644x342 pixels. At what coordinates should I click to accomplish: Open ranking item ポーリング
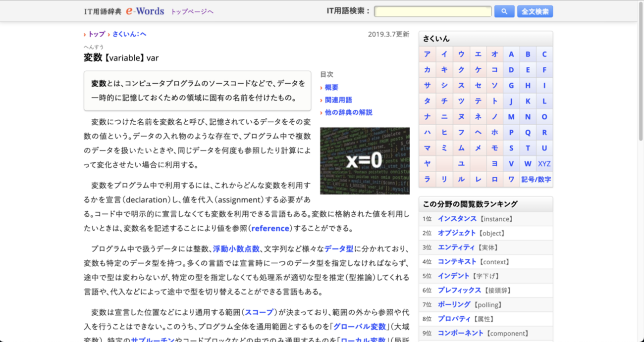pyautogui.click(x=454, y=304)
